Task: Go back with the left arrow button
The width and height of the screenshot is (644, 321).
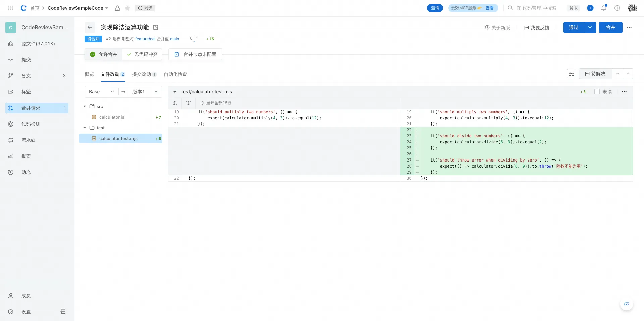Action: point(90,27)
